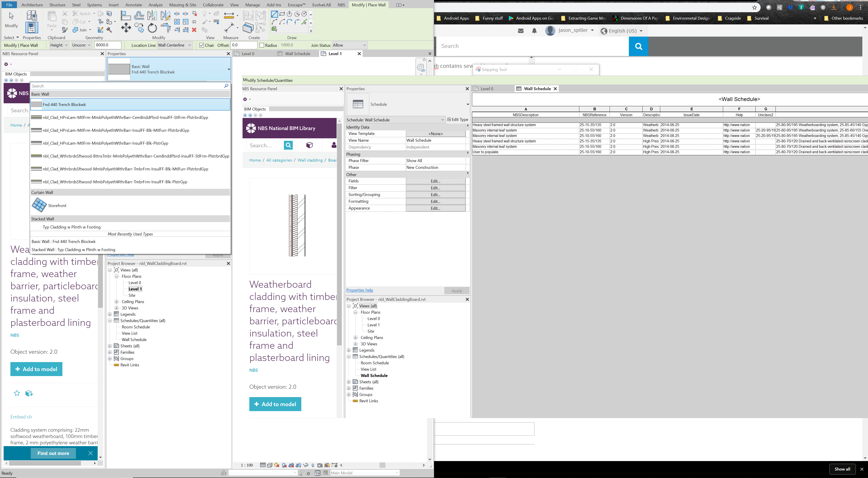Click the Align tool icon
The height and width of the screenshot is (478, 868).
pos(126,15)
